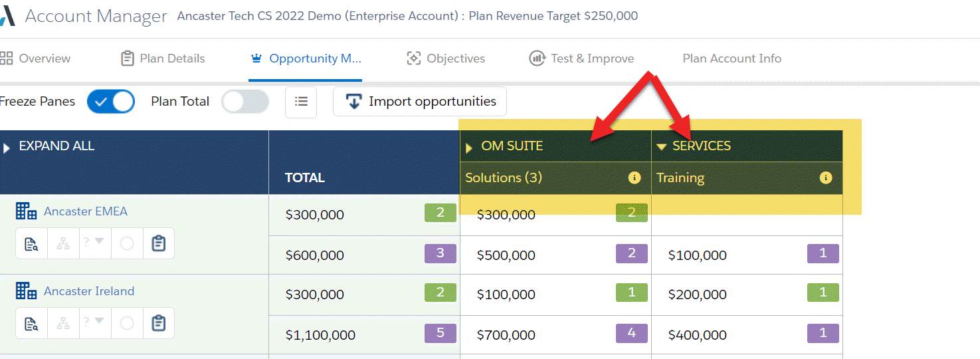
Task: Click the Objectives target icon
Action: 414,59
